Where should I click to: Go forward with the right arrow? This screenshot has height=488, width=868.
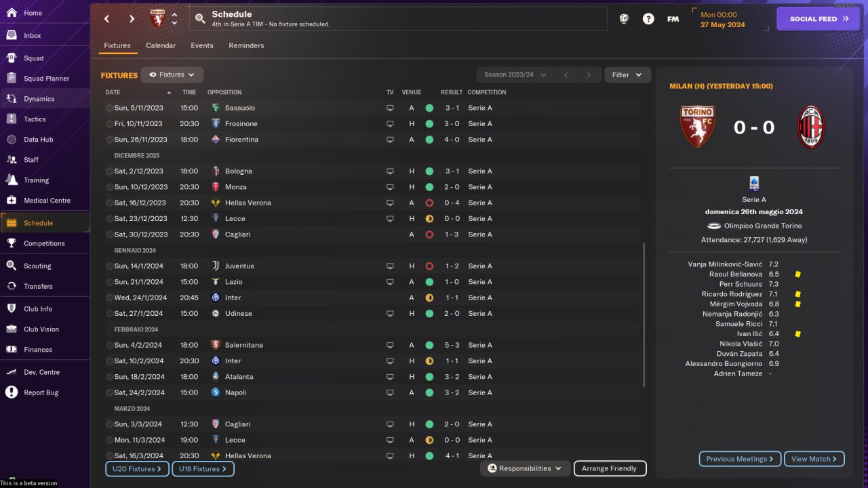point(132,19)
